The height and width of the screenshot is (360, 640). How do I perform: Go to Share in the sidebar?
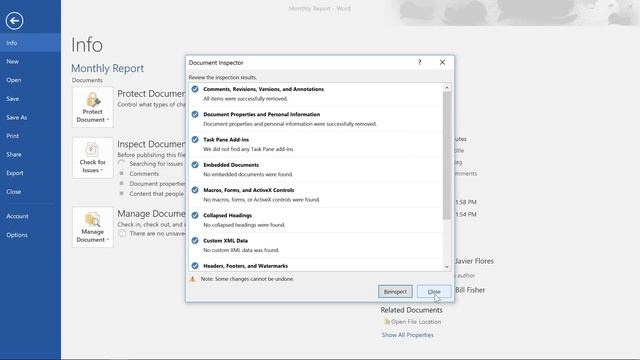click(x=30, y=155)
